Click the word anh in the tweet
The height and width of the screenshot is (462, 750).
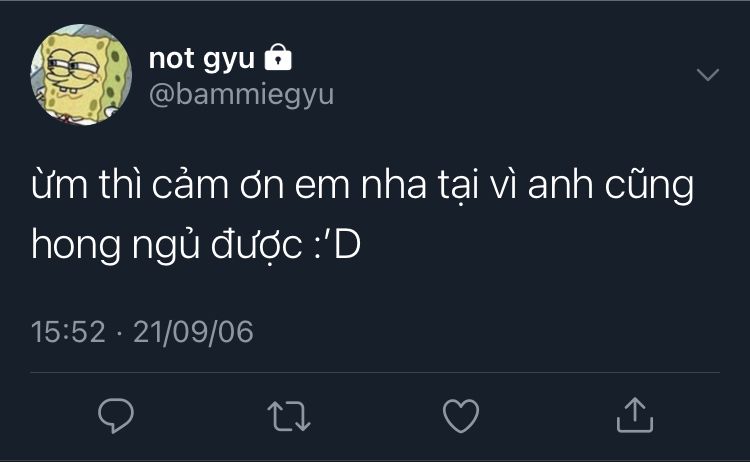tap(561, 184)
